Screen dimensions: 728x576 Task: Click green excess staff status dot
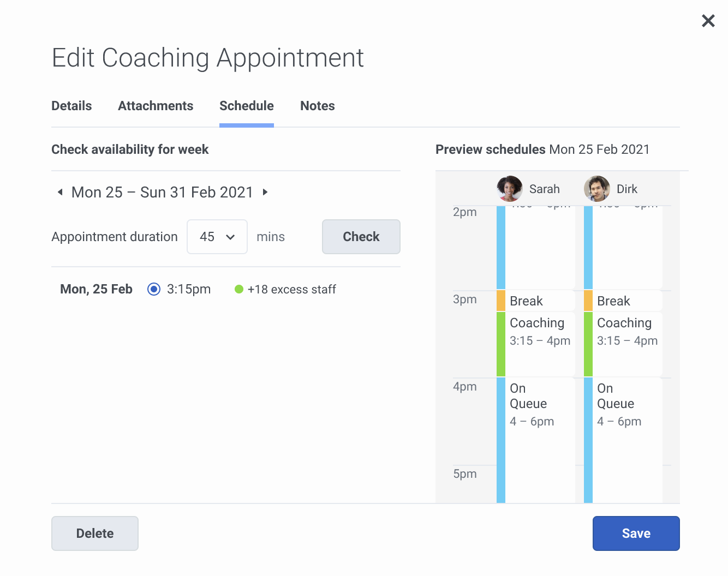[238, 289]
